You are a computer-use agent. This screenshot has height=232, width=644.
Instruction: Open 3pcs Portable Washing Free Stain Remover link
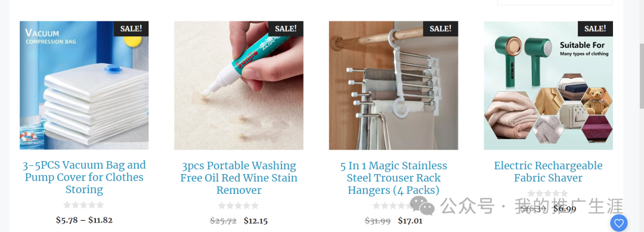pyautogui.click(x=239, y=178)
